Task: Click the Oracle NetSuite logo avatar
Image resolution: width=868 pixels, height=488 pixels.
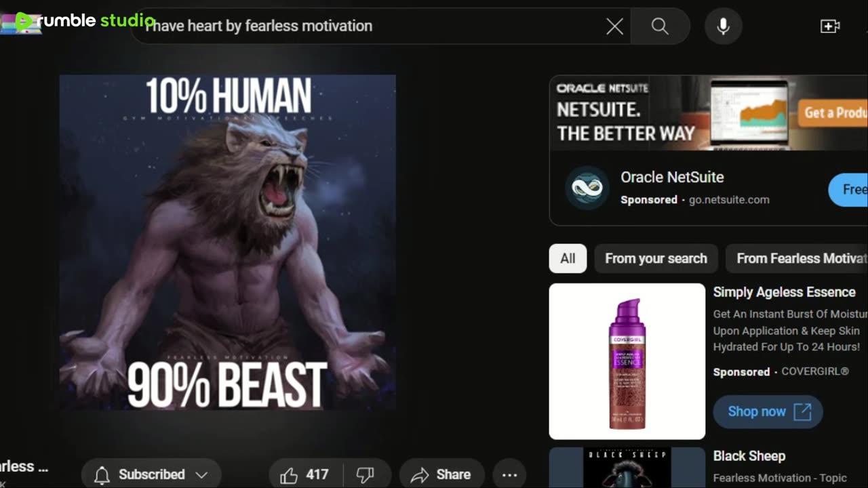Action: [x=587, y=188]
